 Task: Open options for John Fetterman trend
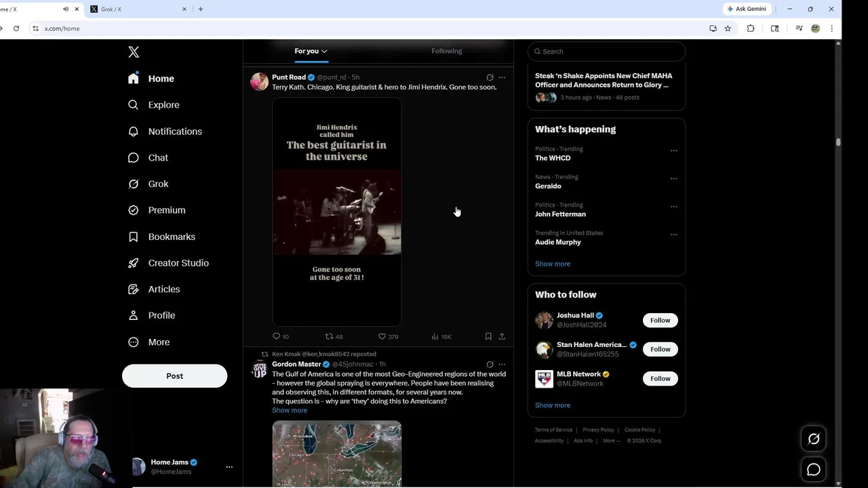pyautogui.click(x=673, y=207)
